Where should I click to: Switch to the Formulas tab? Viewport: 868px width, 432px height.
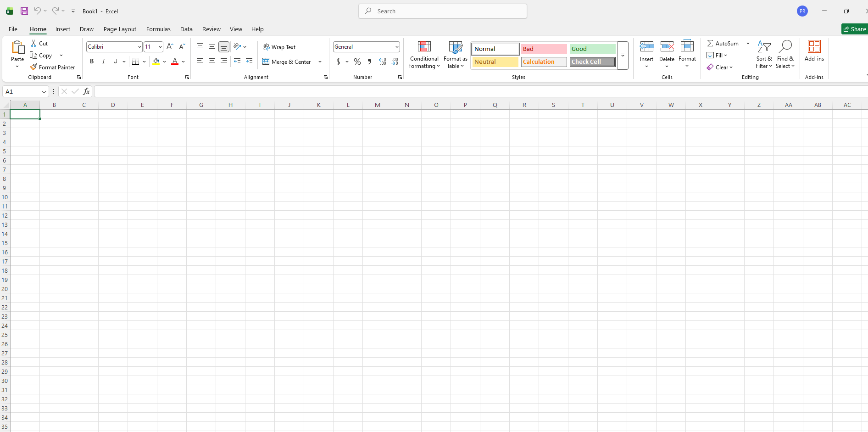(x=158, y=29)
